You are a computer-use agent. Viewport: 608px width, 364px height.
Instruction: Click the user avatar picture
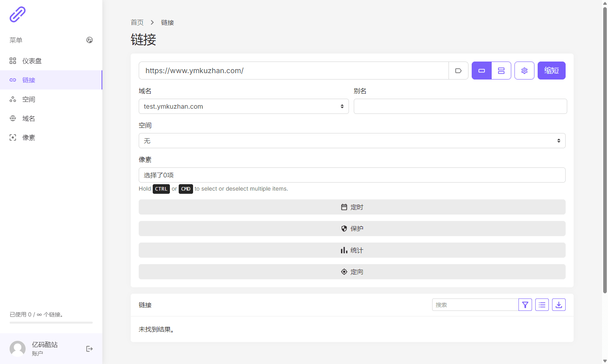pyautogui.click(x=18, y=349)
